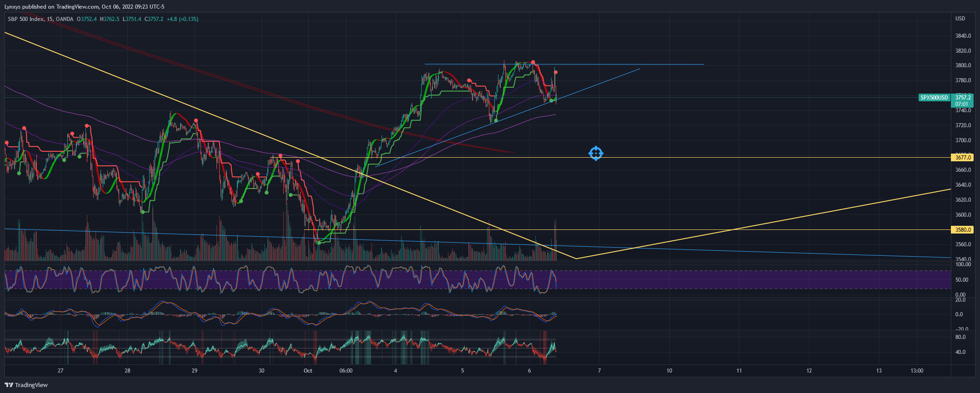Click the 80.0 RSI axis label
Image resolution: width=980 pixels, height=393 pixels.
[x=960, y=337]
